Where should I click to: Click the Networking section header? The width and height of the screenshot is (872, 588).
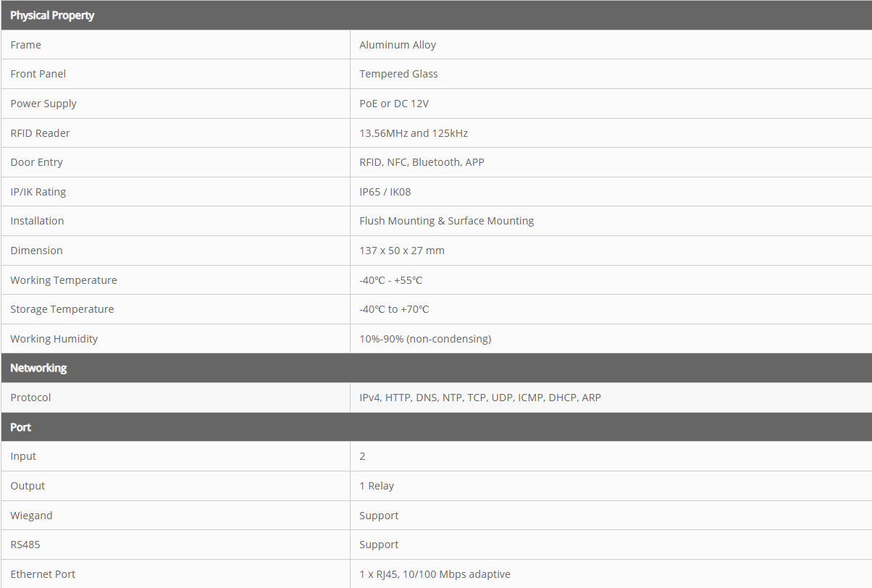click(x=38, y=368)
